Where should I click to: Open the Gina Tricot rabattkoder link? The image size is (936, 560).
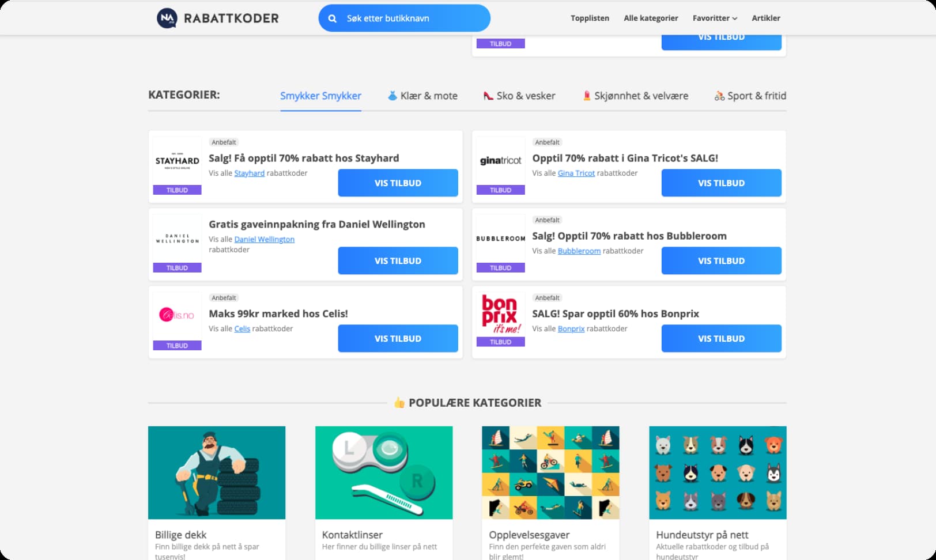click(x=576, y=173)
